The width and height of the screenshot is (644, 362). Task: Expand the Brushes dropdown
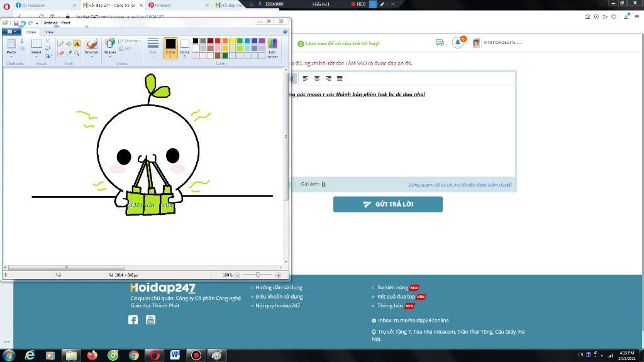[92, 56]
